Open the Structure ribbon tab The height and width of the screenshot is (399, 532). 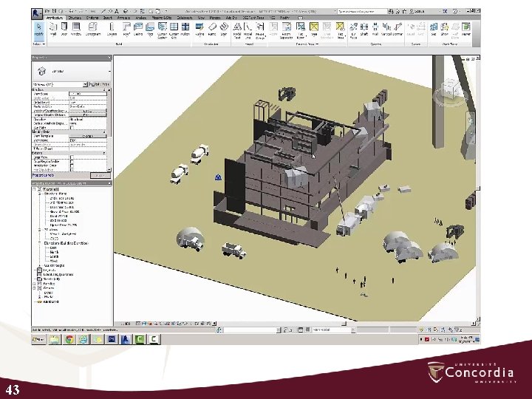point(75,18)
